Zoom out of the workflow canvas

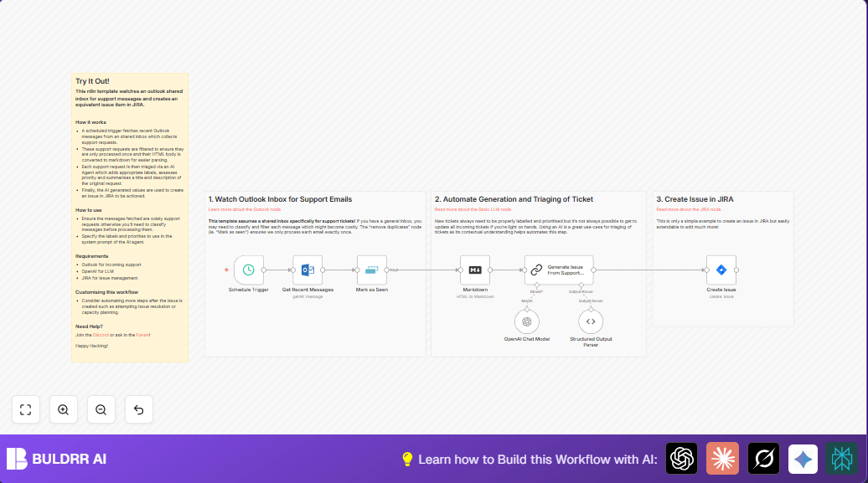coord(101,410)
